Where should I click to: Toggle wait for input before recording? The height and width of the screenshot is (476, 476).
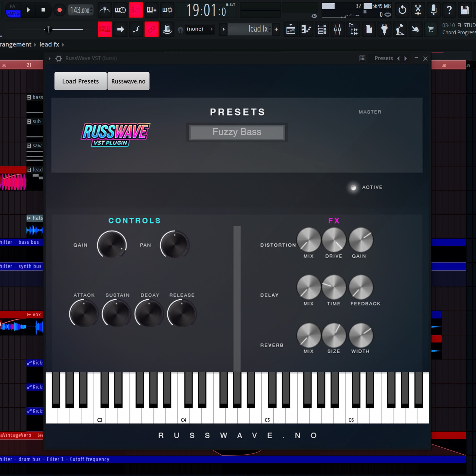120,10
